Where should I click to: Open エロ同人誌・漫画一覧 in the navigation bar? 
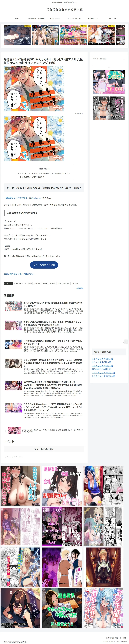36,18
